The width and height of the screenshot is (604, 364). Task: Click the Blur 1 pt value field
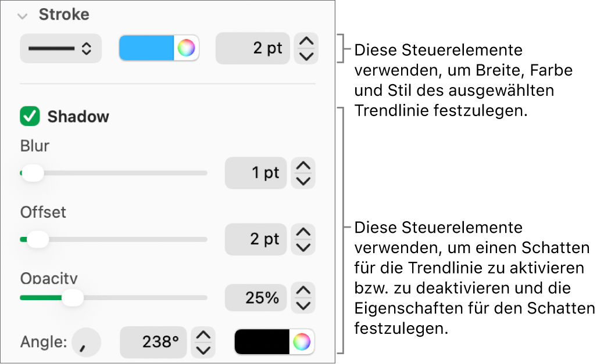256,173
